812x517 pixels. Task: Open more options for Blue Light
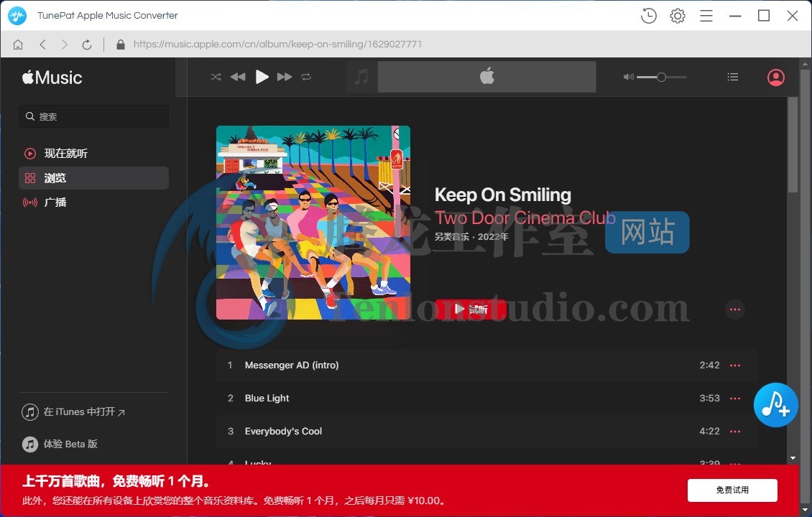735,399
